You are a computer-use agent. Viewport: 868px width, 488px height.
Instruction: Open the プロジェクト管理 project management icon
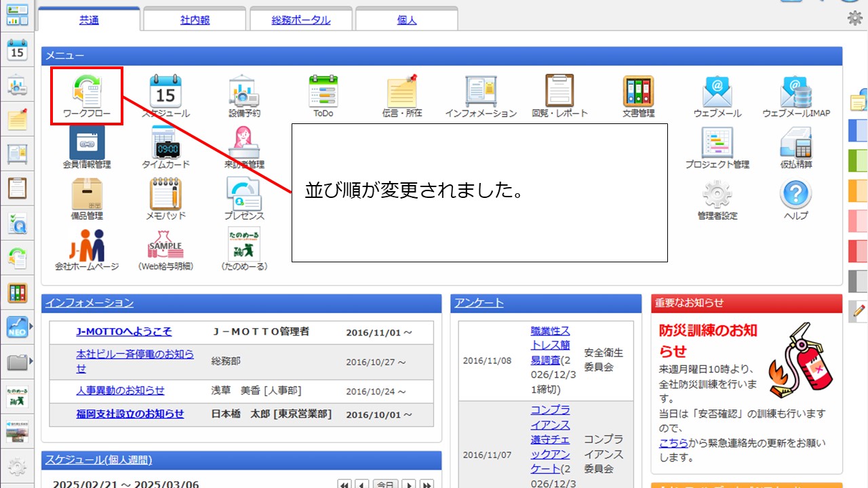pos(717,146)
